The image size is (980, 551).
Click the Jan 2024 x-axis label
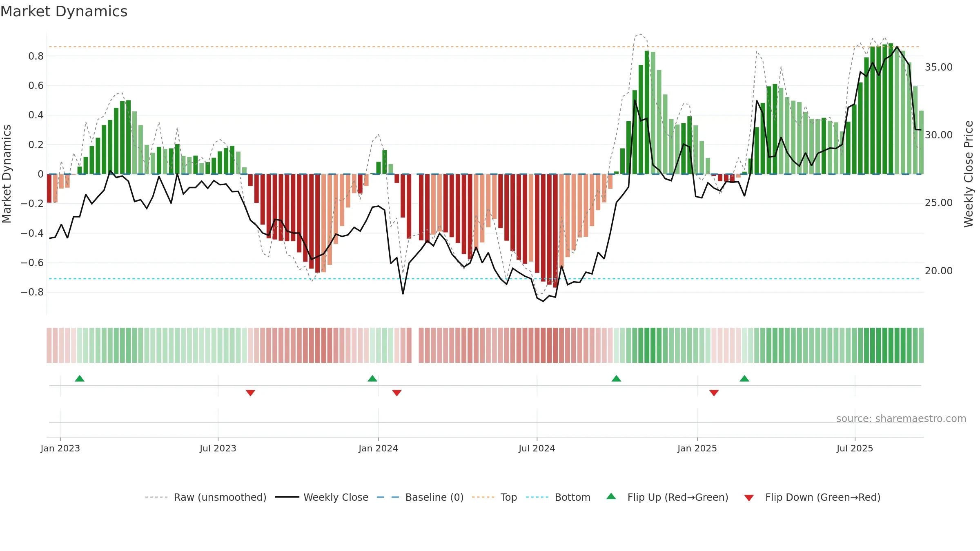pos(379,448)
